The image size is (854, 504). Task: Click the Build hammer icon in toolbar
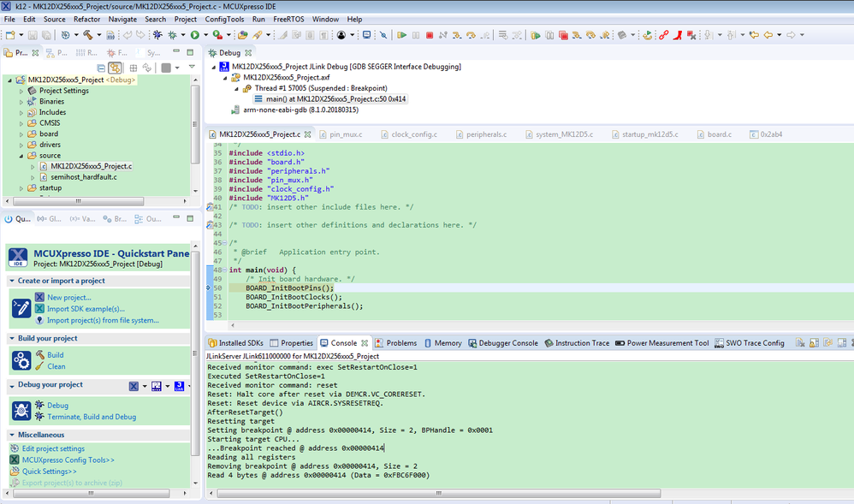pos(87,35)
